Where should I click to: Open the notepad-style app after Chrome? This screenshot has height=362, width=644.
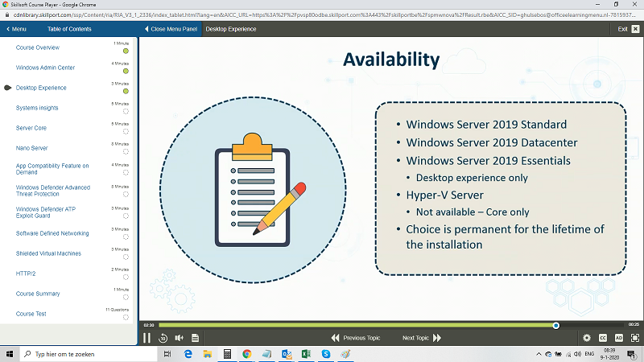coord(266,354)
